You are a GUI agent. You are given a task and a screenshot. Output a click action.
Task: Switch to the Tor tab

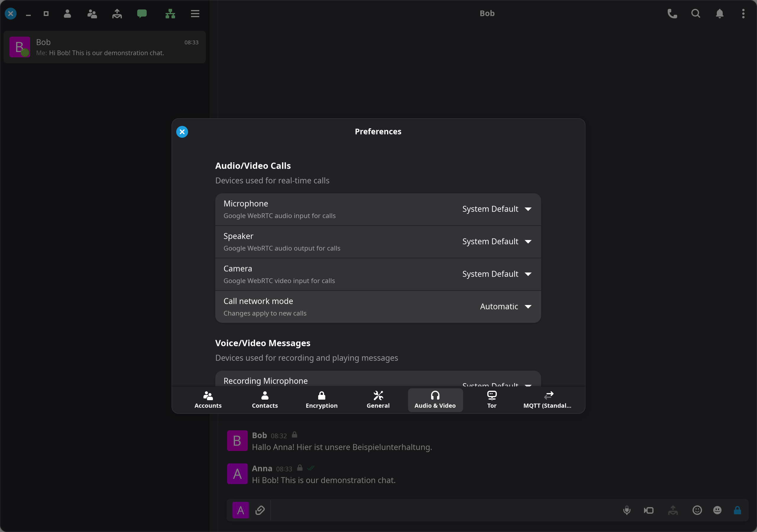pyautogui.click(x=491, y=400)
